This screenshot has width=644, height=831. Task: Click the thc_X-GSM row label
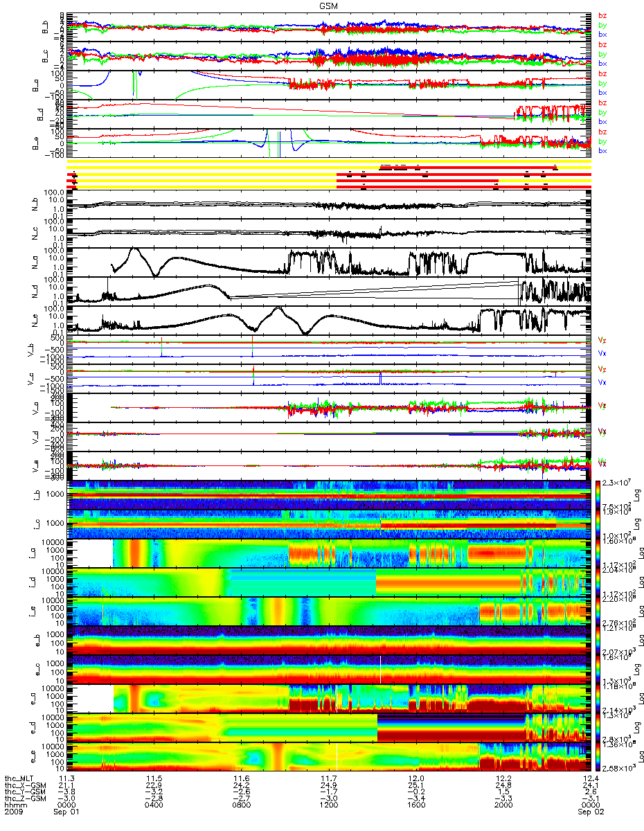pos(24,785)
